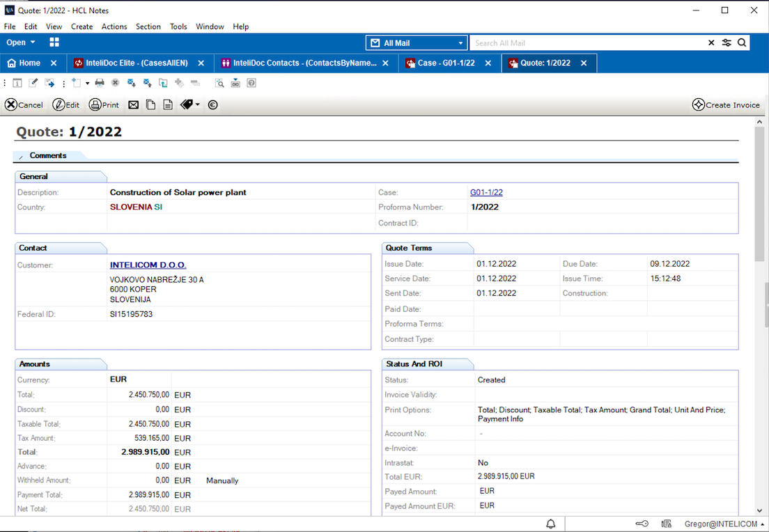
Task: Click the help question mark toolbar icon
Action: (251, 83)
